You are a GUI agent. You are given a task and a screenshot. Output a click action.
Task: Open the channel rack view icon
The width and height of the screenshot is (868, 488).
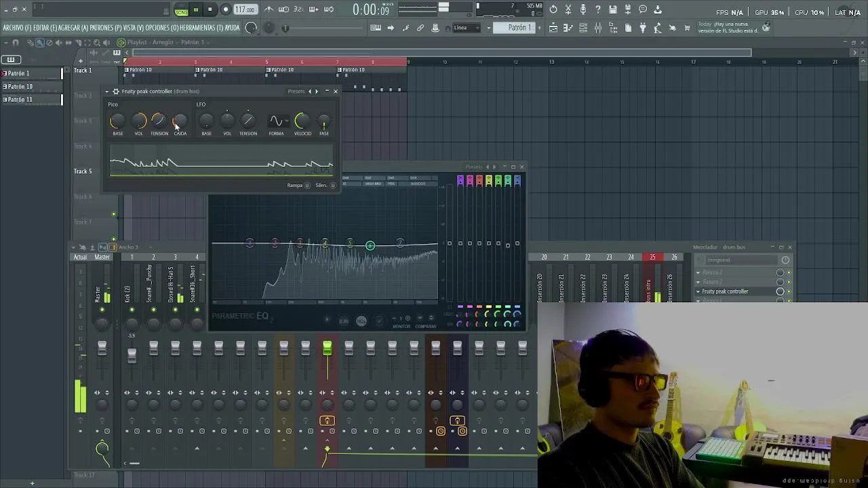point(583,28)
